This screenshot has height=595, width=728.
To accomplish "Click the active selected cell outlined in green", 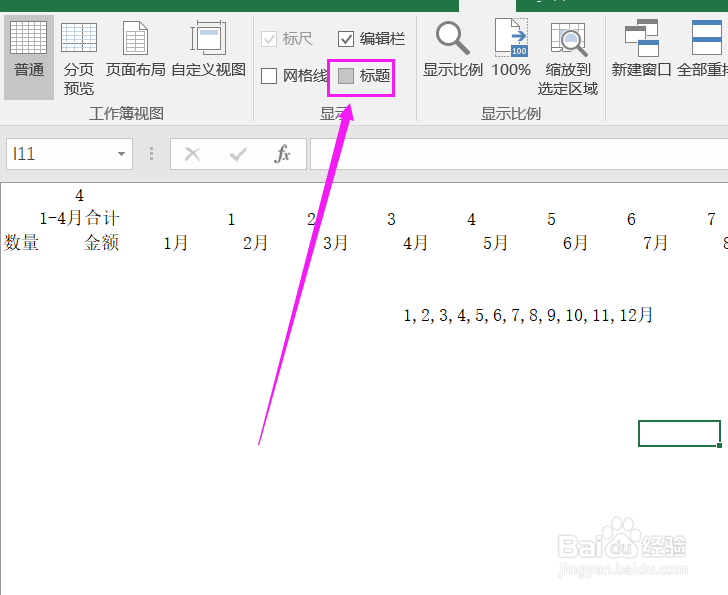I will [679, 433].
